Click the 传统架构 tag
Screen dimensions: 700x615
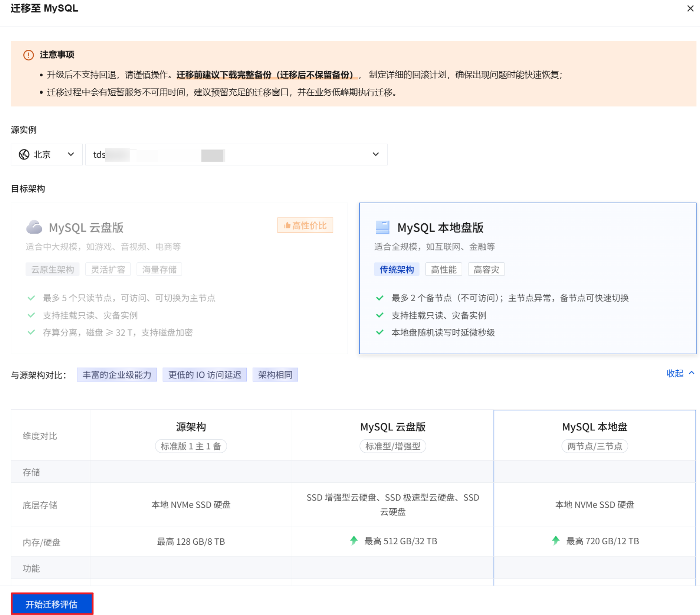point(396,270)
